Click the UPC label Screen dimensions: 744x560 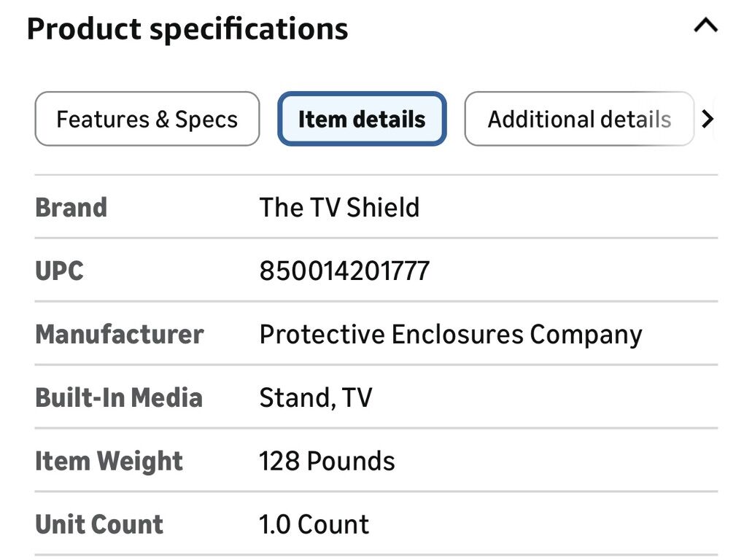click(x=59, y=271)
